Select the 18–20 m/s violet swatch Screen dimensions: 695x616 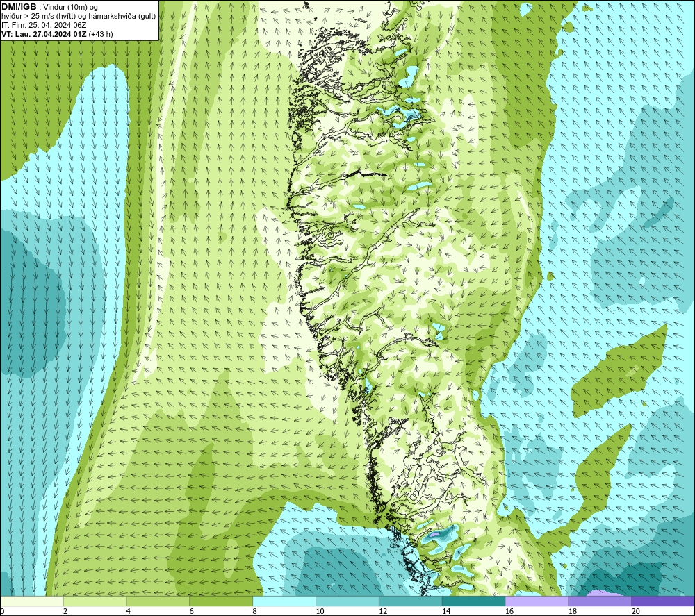(x=600, y=601)
